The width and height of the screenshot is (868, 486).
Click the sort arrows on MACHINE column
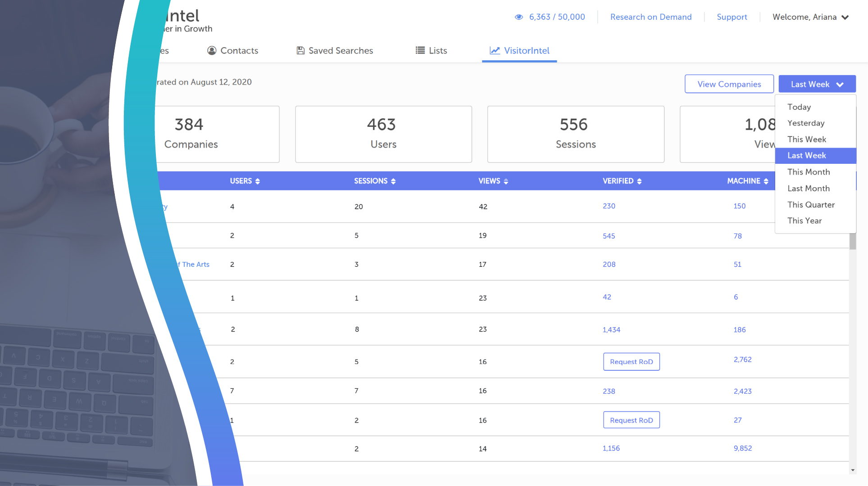point(766,181)
